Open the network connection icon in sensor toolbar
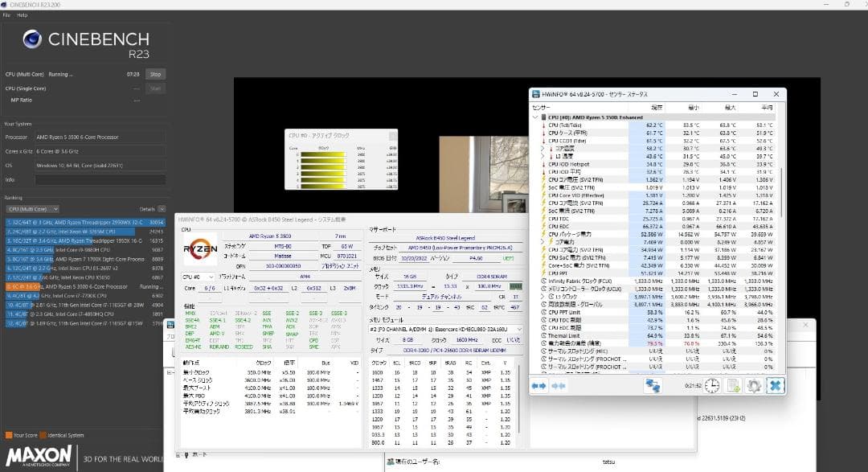The height and width of the screenshot is (472, 868). pyautogui.click(x=653, y=386)
